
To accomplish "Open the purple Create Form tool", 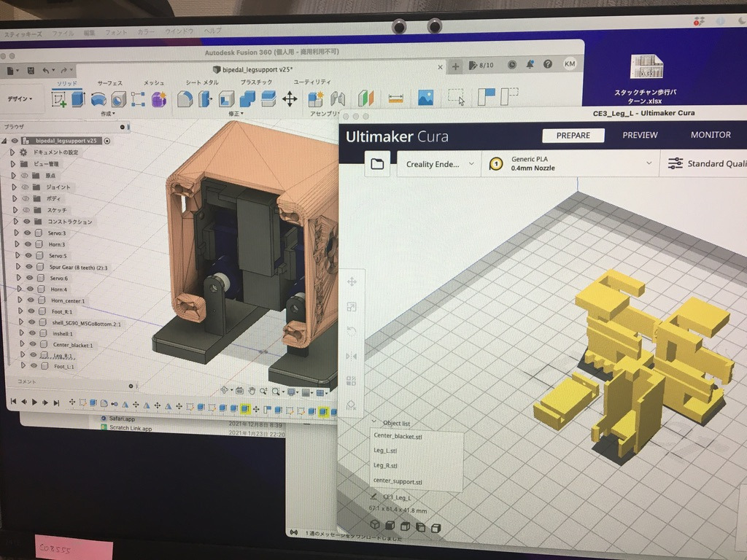I will coord(158,99).
